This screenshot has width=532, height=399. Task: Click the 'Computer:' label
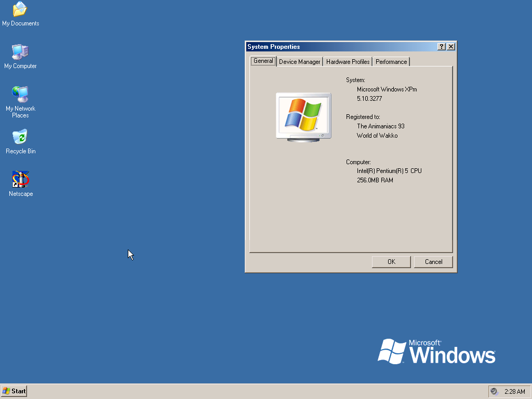(x=358, y=162)
